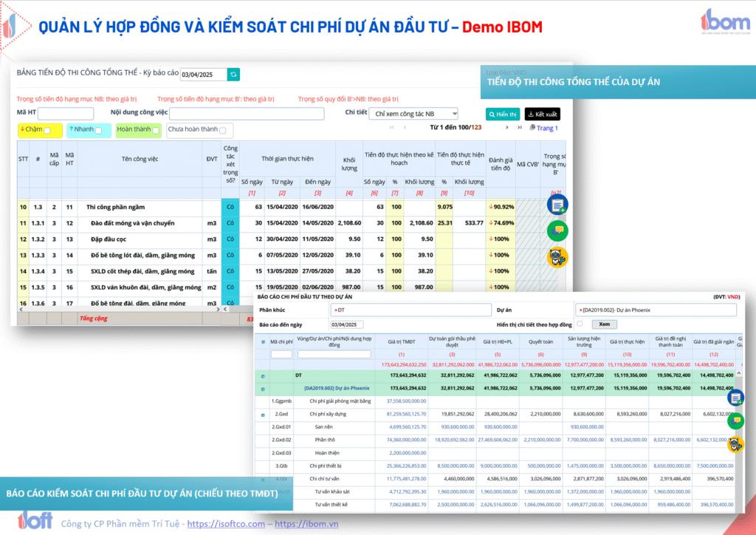
Task: Tick the "Chậm" filter checkbox
Action: click(47, 131)
